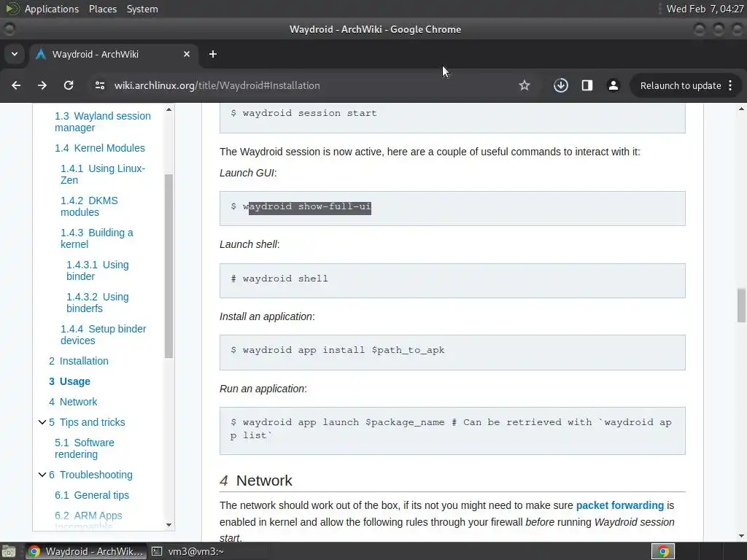
Task: Jump to 2 Installation section
Action: 79,361
